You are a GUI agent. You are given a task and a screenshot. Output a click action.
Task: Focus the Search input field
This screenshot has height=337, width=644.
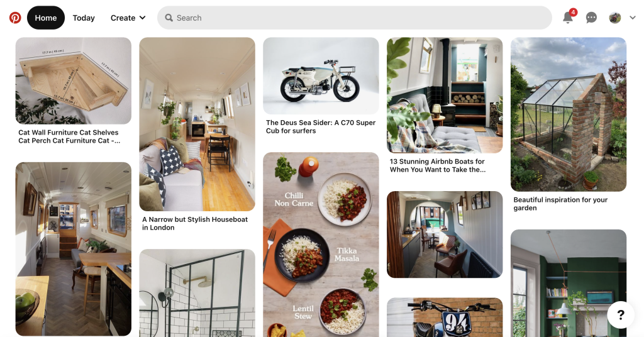[x=355, y=18]
